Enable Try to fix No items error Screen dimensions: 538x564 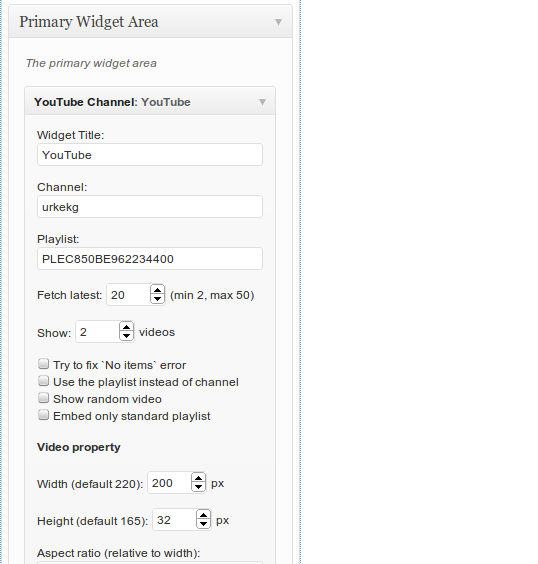[44, 364]
